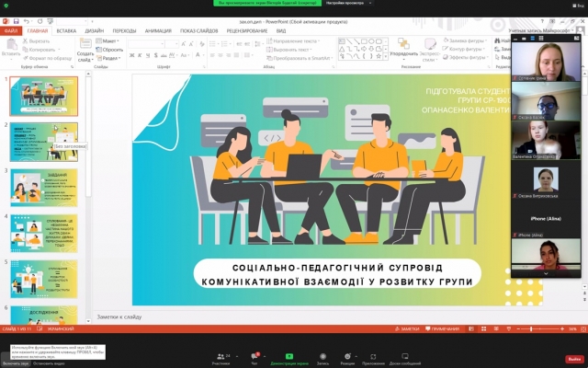
Task: Click Stop Video (Остановить видео) button
Action: tap(49, 363)
